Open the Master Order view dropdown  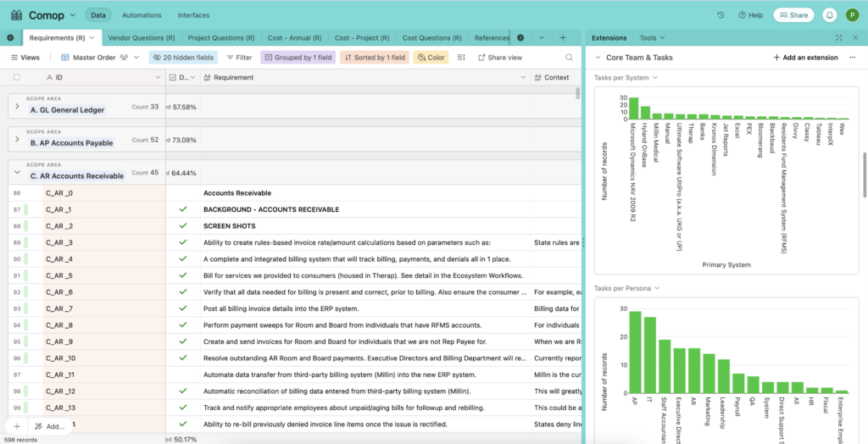[x=136, y=57]
